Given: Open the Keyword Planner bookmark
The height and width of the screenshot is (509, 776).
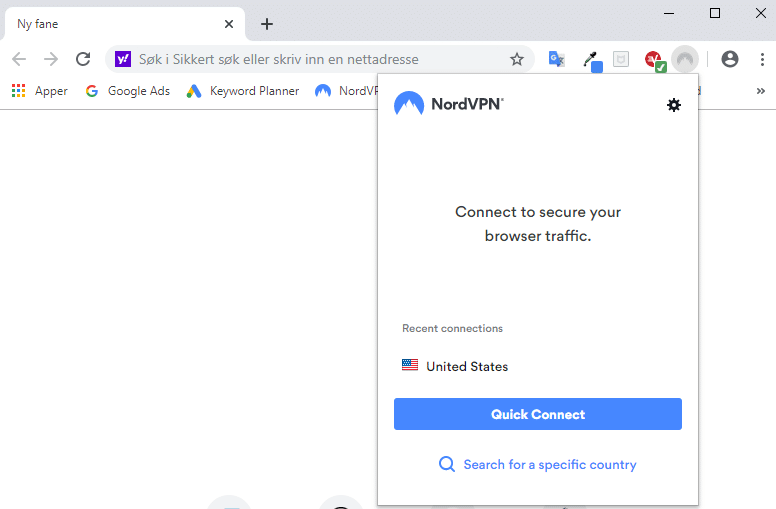Looking at the screenshot, I should pyautogui.click(x=243, y=91).
